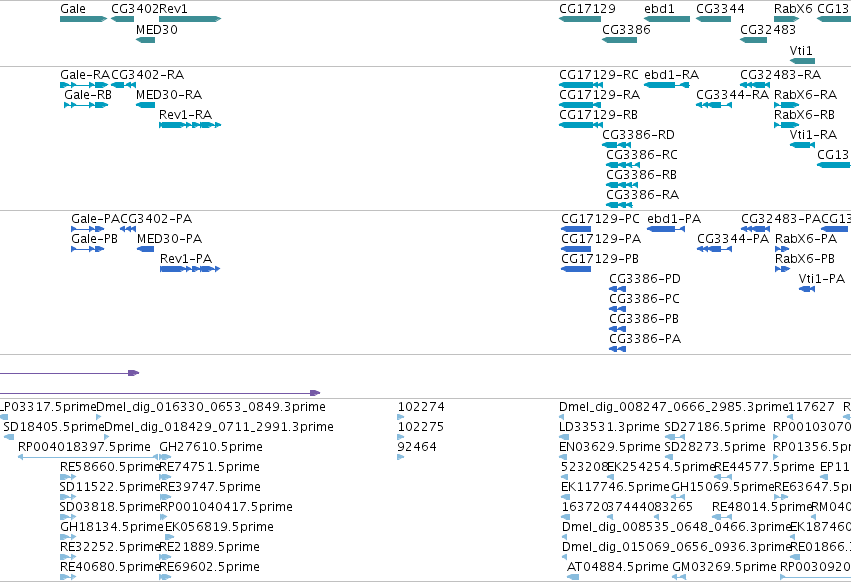Click the CG17129-RB transcript
The image size is (851, 582).
point(580,125)
